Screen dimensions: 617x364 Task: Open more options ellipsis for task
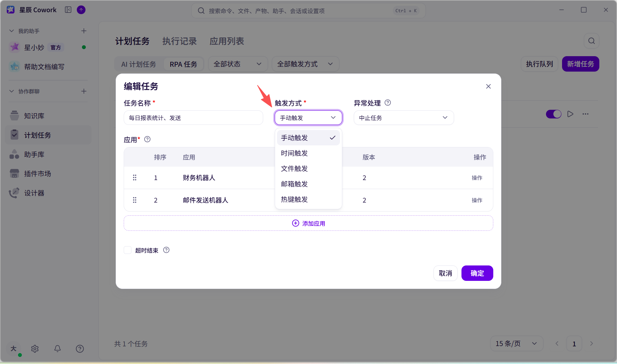[x=586, y=114]
